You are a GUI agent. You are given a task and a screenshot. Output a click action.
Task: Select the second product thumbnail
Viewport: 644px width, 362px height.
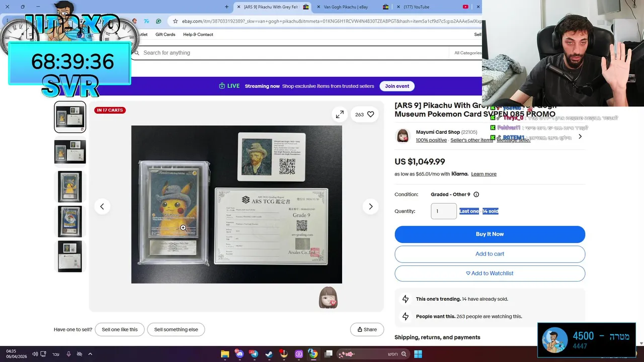70,152
